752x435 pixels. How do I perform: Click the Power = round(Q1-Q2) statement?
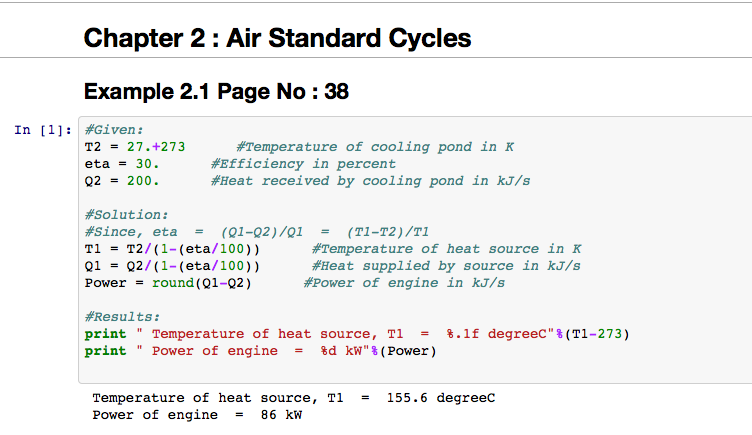[168, 283]
